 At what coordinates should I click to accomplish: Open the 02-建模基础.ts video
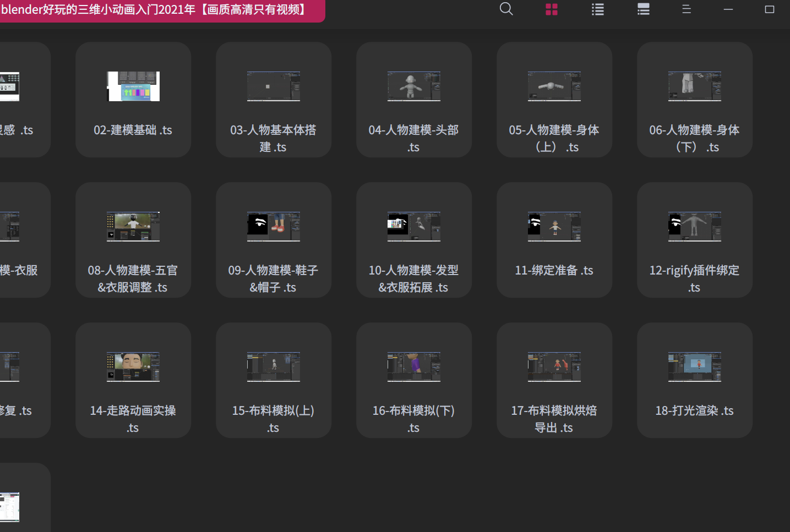pyautogui.click(x=133, y=100)
